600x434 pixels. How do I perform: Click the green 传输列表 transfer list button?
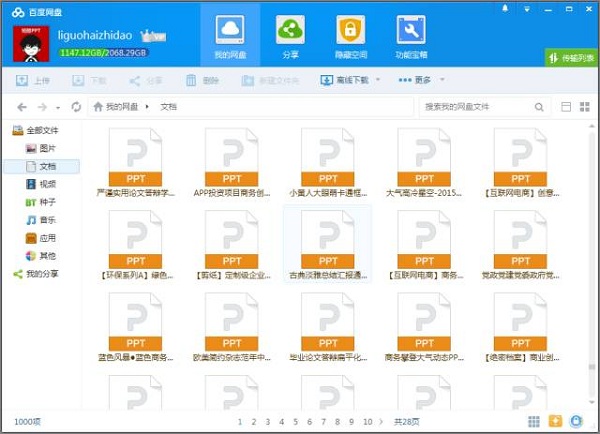(571, 58)
